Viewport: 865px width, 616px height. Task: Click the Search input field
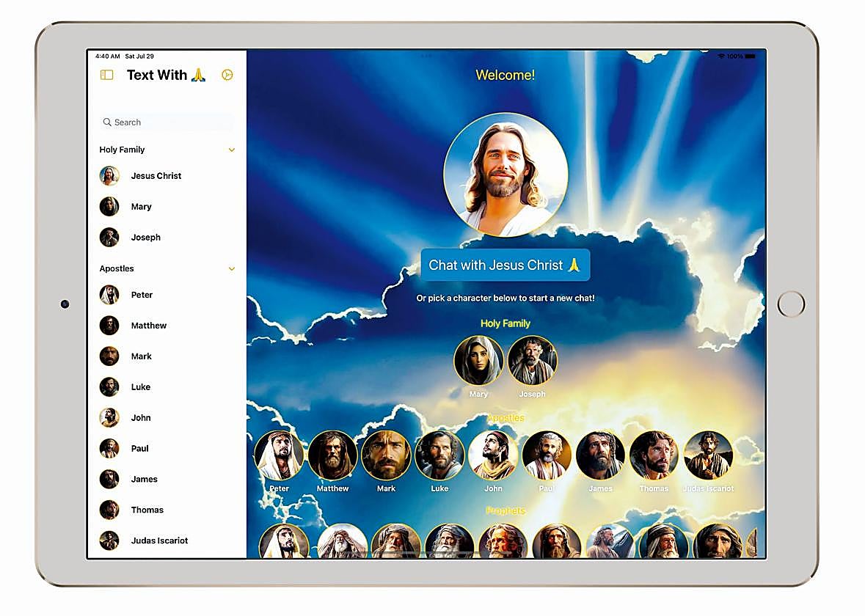point(165,122)
